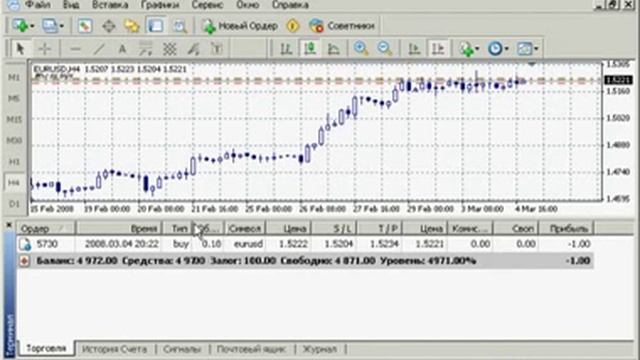Click the New Chart icon
This screenshot has height=360, width=640.
pyautogui.click(x=20, y=26)
